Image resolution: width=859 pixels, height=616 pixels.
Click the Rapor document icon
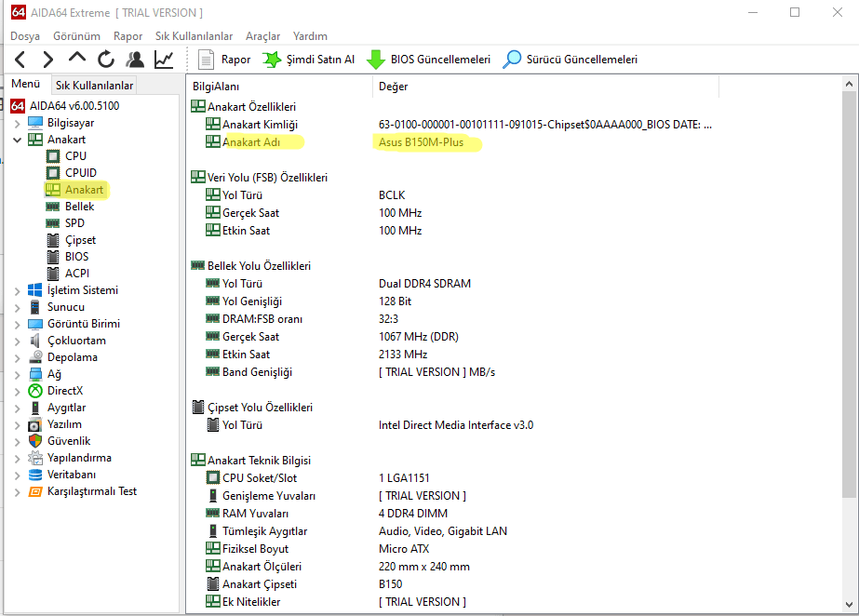206,60
